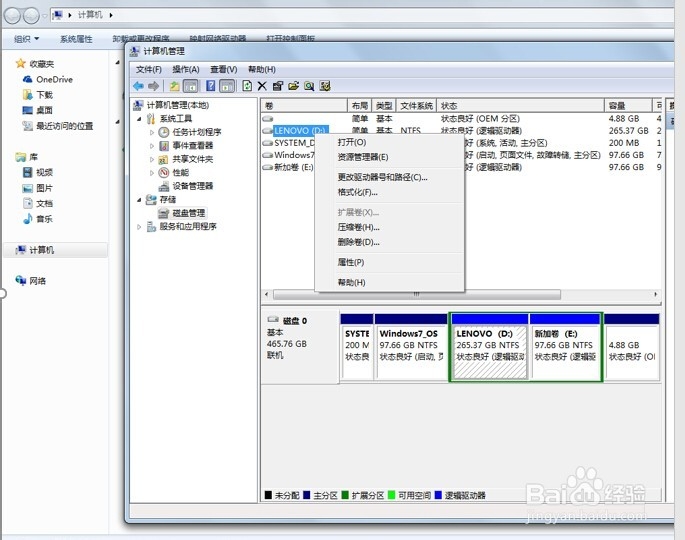Click 系统属性 in the Explorer toolbar
685x540 pixels.
(x=76, y=39)
